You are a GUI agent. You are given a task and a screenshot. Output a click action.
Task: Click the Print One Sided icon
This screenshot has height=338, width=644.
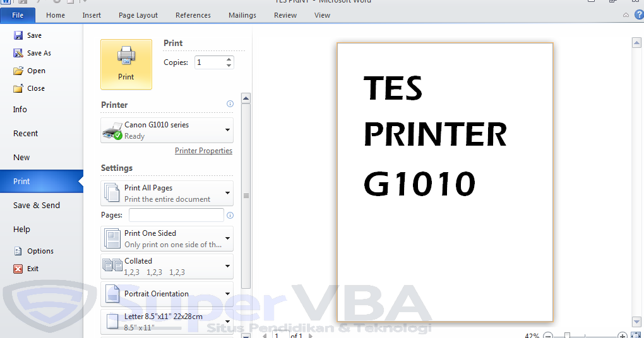tap(112, 239)
